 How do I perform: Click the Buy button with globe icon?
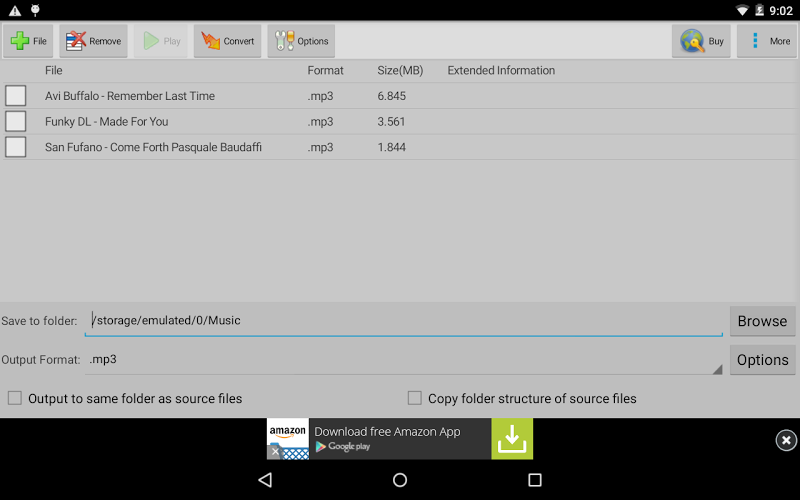pos(701,41)
